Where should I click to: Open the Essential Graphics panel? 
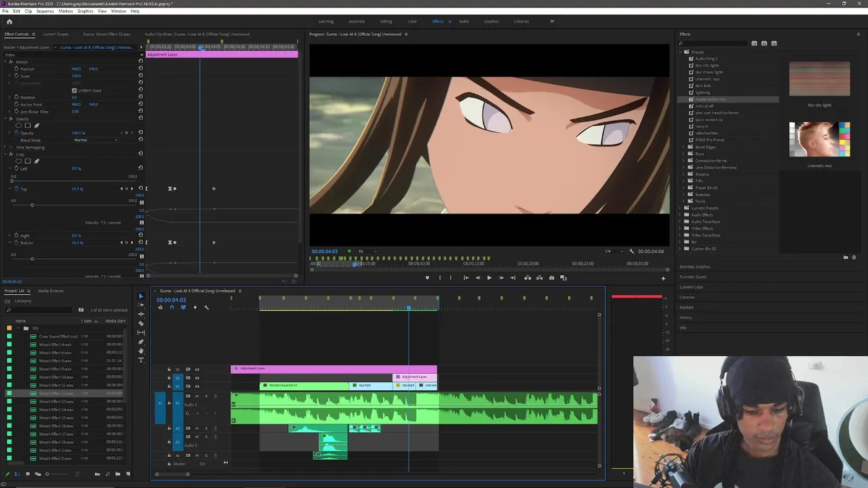(x=695, y=266)
